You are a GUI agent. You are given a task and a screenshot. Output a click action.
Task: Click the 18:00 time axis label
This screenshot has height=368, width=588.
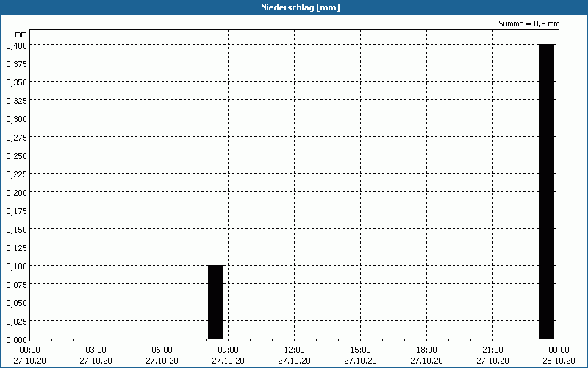pos(426,350)
